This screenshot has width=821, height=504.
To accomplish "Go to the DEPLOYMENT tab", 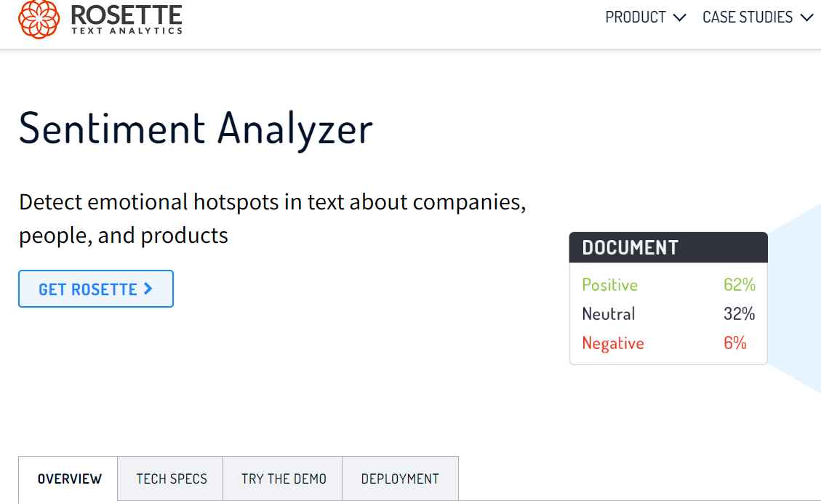I will click(401, 479).
